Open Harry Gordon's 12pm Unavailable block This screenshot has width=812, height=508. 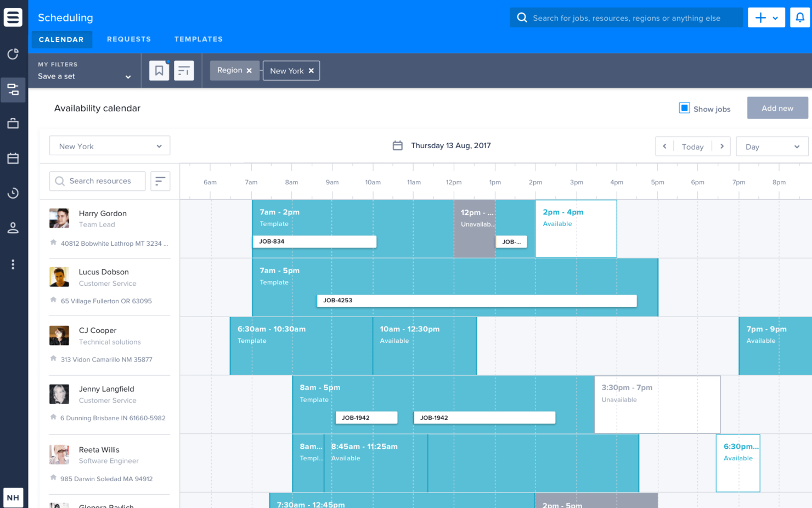(x=475, y=229)
